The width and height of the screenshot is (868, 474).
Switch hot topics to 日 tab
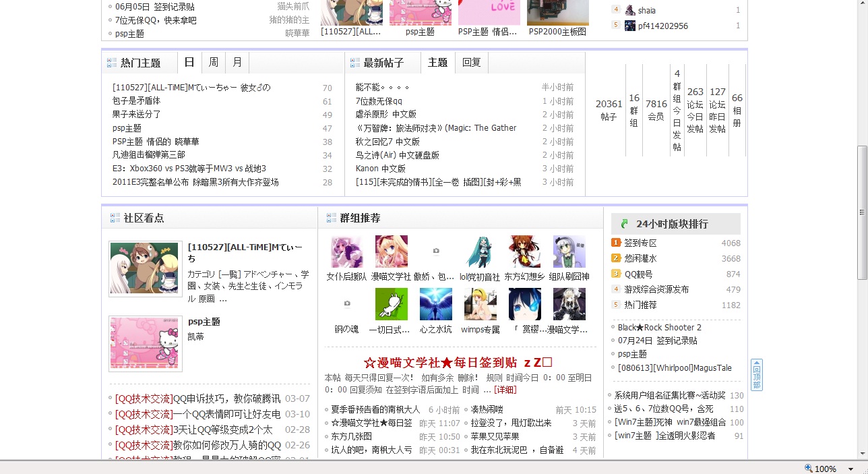click(189, 63)
